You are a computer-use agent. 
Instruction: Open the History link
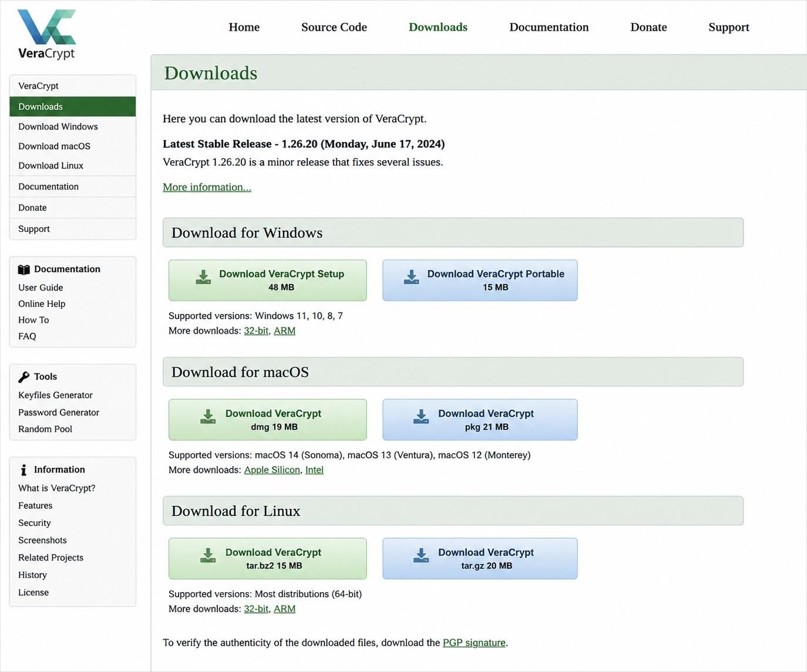(32, 575)
